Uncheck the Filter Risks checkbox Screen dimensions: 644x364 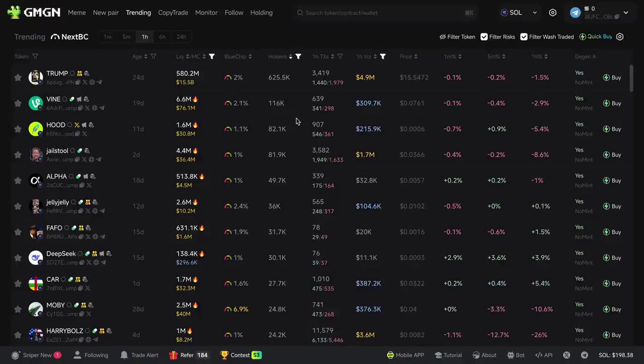click(484, 37)
